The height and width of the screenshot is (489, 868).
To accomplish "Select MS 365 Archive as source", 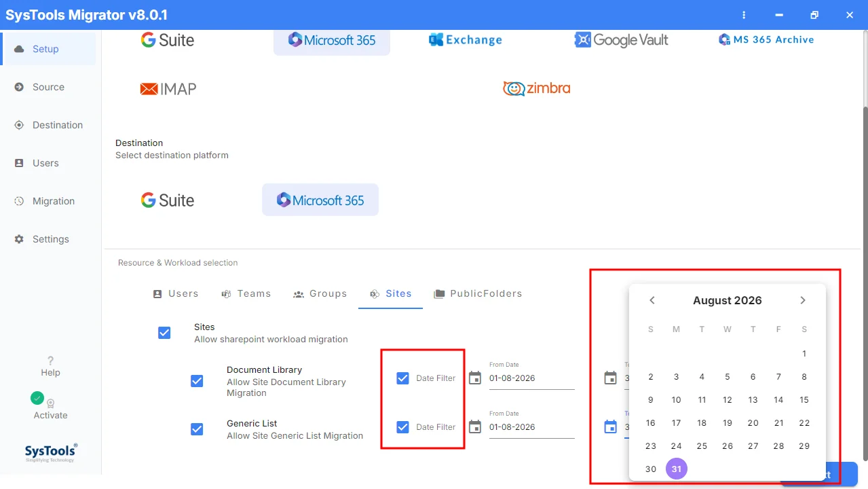I will coord(766,40).
